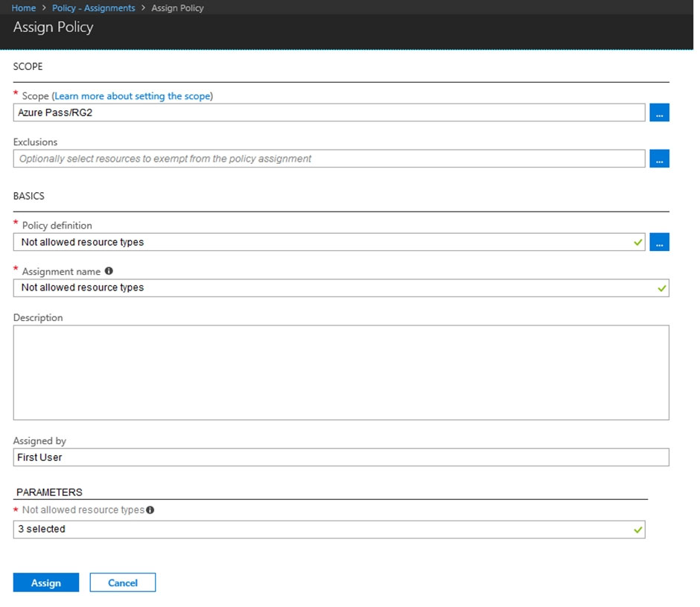This screenshot has height=607, width=700.
Task: Open the Exclusions picker ellipsis button
Action: coord(659,159)
